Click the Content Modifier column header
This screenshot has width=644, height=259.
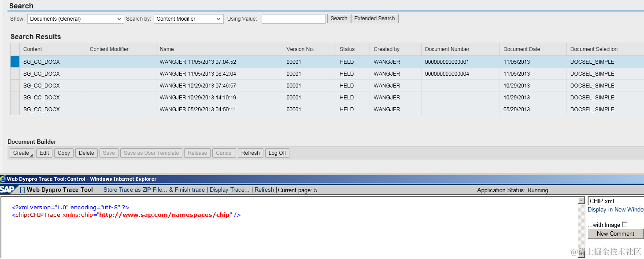pos(121,49)
